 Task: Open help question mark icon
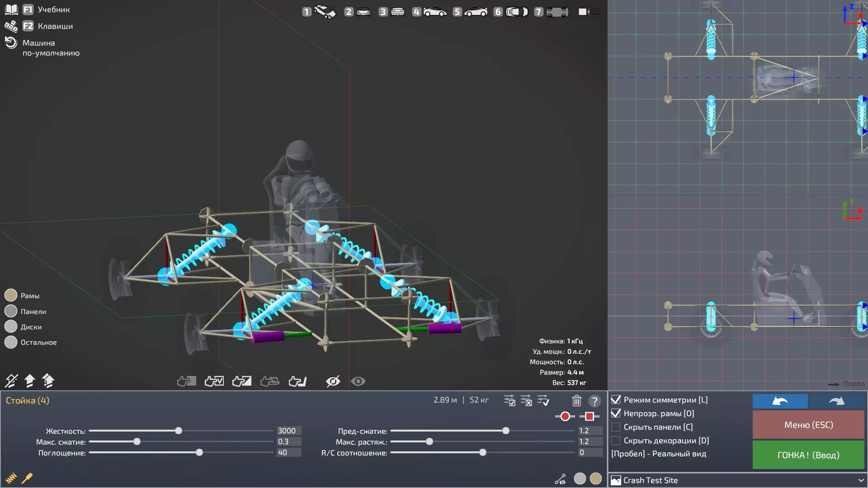(x=594, y=401)
